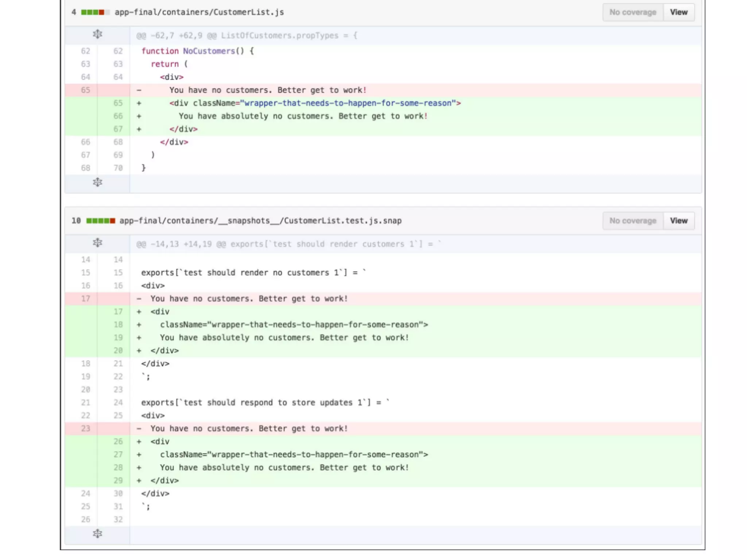Expand lines at the bottom of the snapshot diff
The width and height of the screenshot is (747, 560).
click(97, 534)
